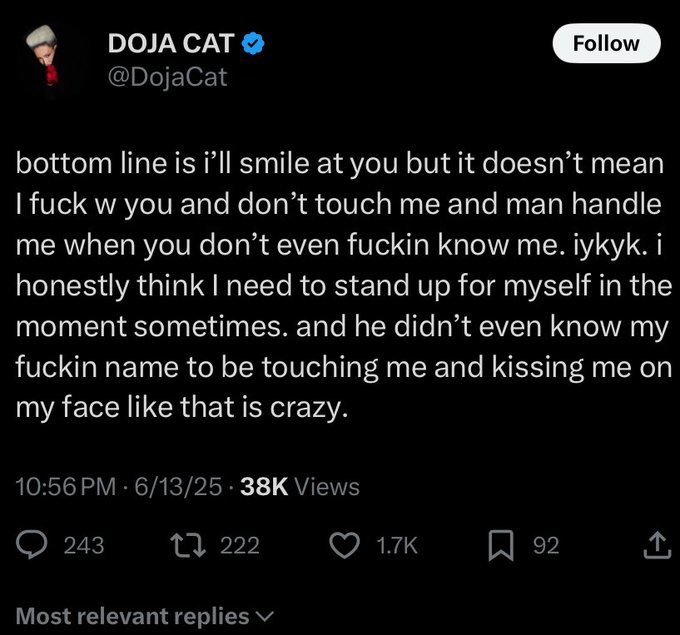The height and width of the screenshot is (635, 680).
Task: Click the 92 bookmarks count
Action: 545,545
